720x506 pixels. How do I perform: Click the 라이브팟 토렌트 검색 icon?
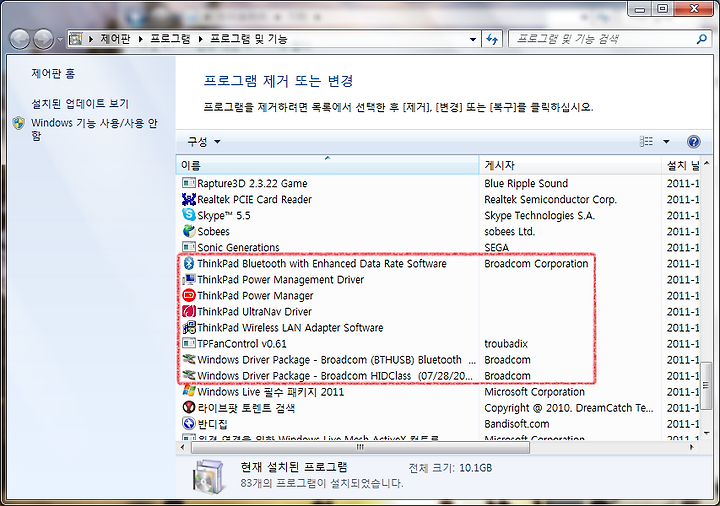pos(189,407)
